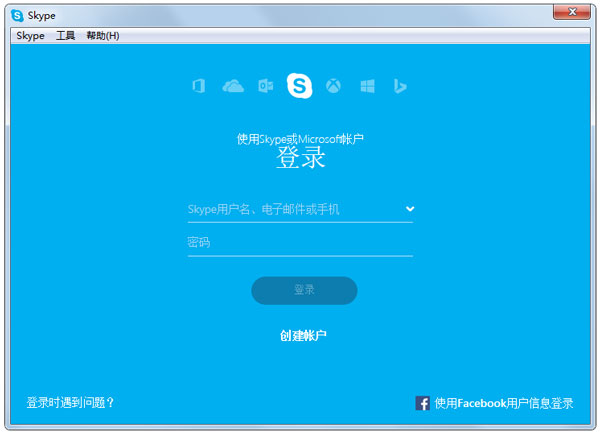Expand the username dropdown arrow
This screenshot has height=434, width=600.
click(410, 209)
